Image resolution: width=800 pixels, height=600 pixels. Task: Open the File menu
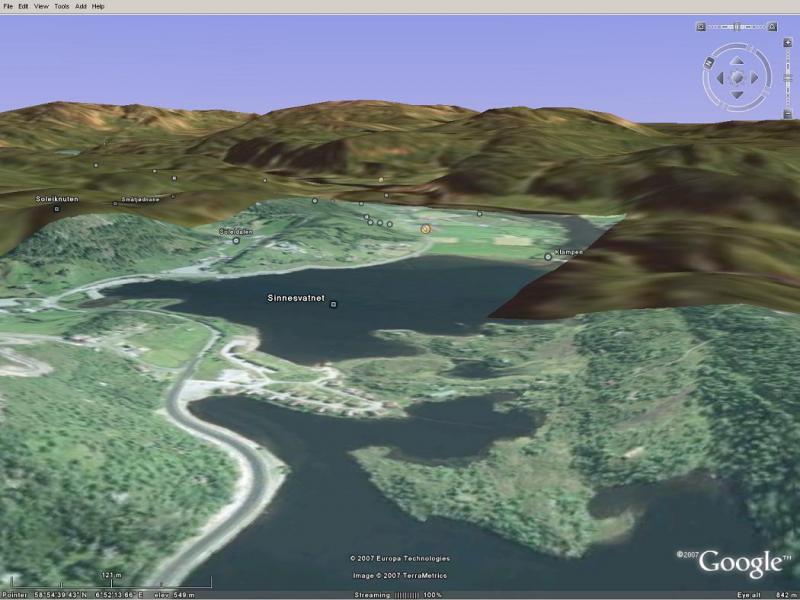(x=8, y=6)
